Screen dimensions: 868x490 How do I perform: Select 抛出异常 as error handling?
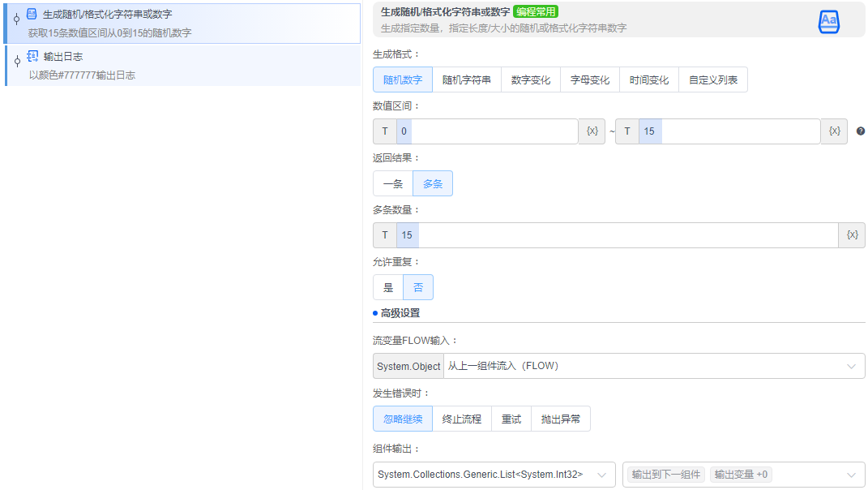click(x=561, y=419)
